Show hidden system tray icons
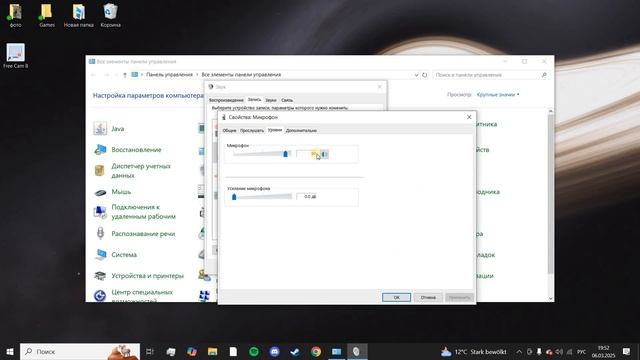The width and height of the screenshot is (640, 360). click(x=519, y=351)
